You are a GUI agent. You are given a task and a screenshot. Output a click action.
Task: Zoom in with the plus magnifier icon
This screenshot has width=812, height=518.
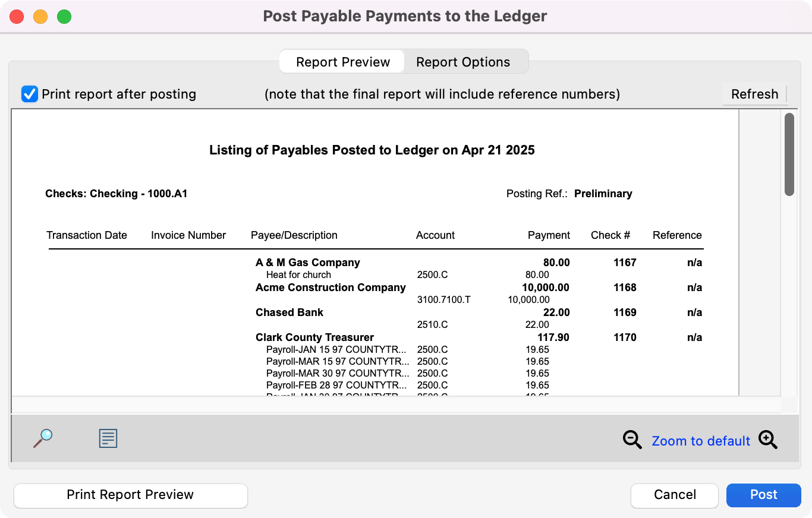click(767, 440)
